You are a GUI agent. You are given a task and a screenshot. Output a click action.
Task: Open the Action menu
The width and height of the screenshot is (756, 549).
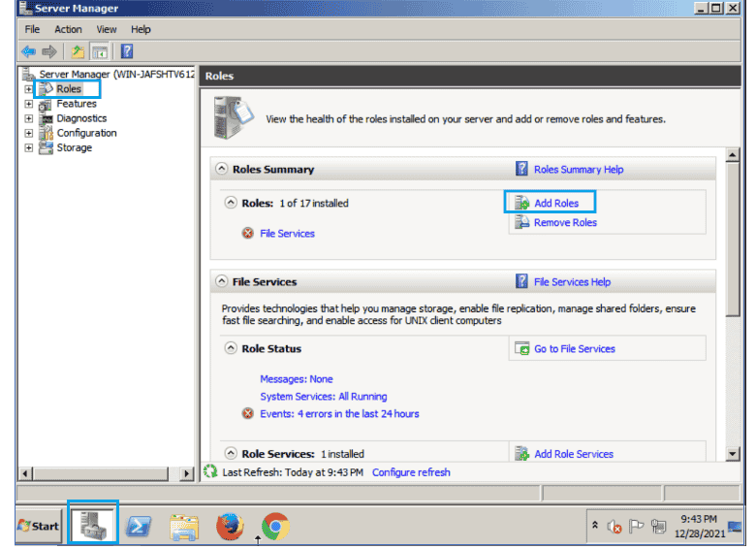click(x=68, y=29)
